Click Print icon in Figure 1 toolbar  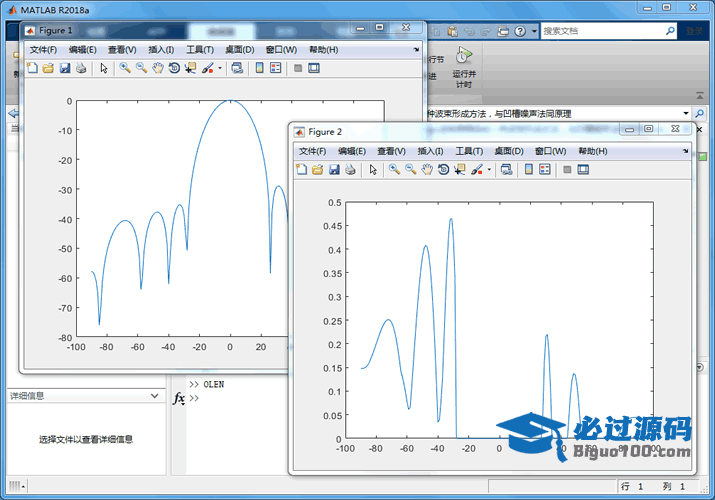coord(81,68)
